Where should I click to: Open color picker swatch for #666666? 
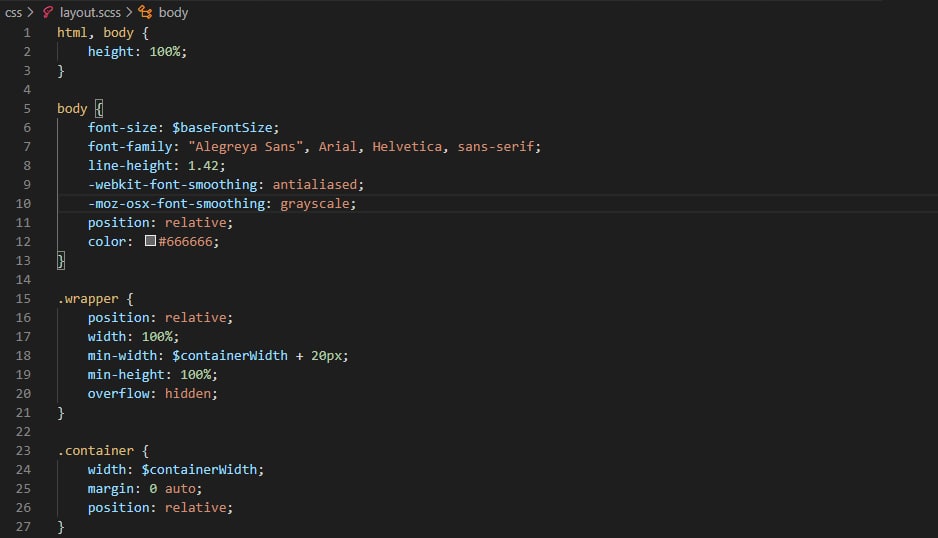click(x=150, y=241)
